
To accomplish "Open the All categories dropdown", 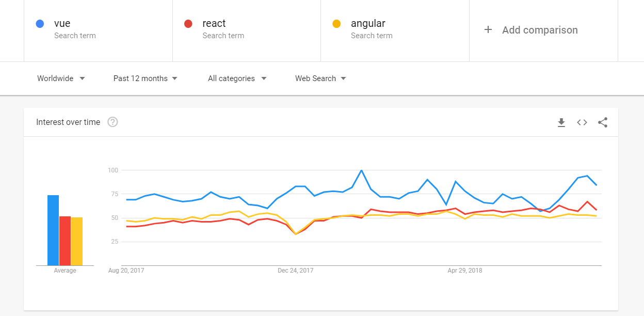I will (x=237, y=78).
